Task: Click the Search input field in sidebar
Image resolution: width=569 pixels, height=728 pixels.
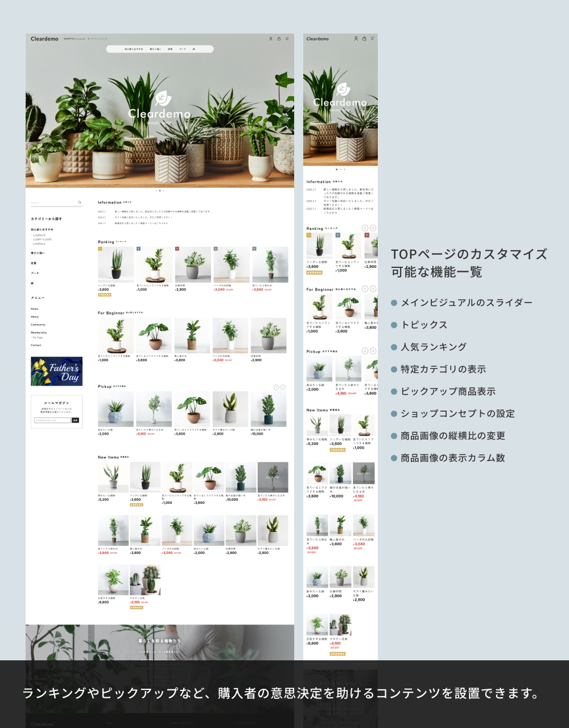Action: (x=52, y=202)
